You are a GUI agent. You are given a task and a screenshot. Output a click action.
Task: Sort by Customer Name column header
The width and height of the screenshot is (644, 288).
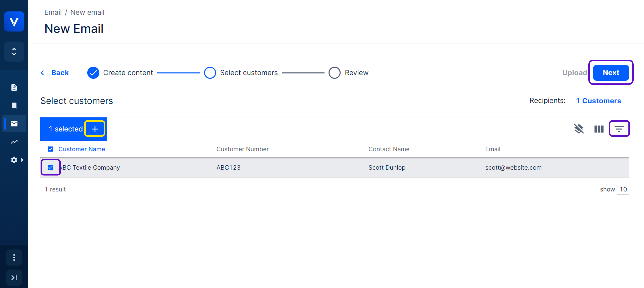81,149
